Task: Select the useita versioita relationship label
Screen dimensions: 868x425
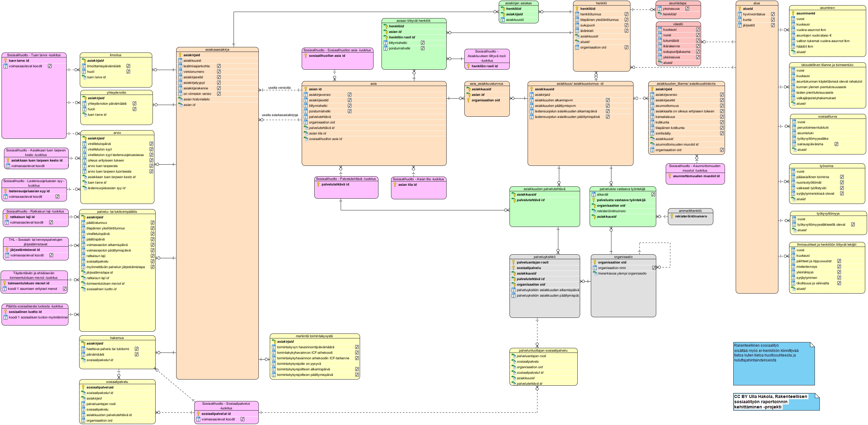Action: tap(279, 88)
